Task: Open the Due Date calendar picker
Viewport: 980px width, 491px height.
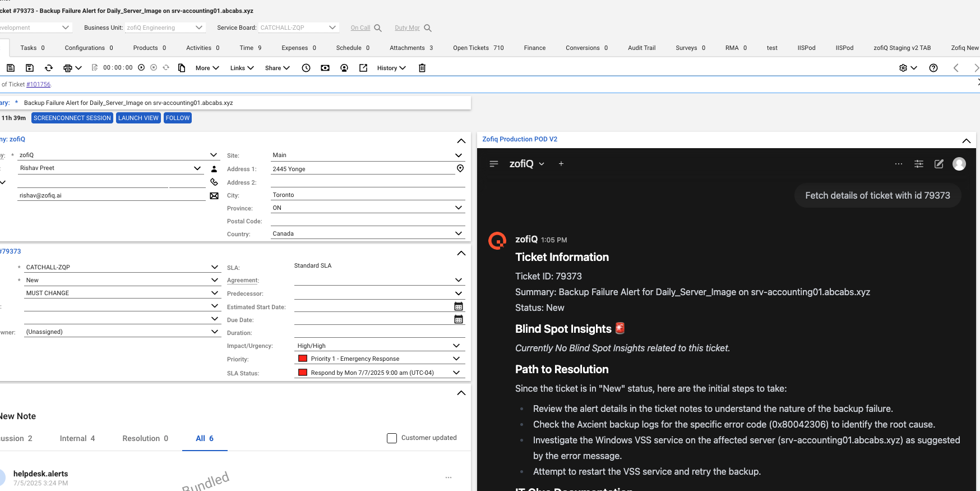Action: point(459,319)
